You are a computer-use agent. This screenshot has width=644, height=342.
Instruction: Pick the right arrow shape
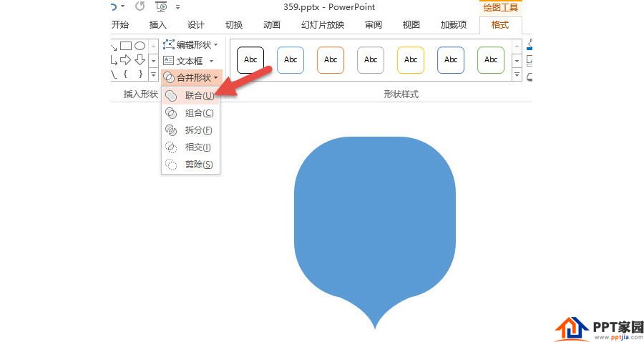[x=126, y=60]
